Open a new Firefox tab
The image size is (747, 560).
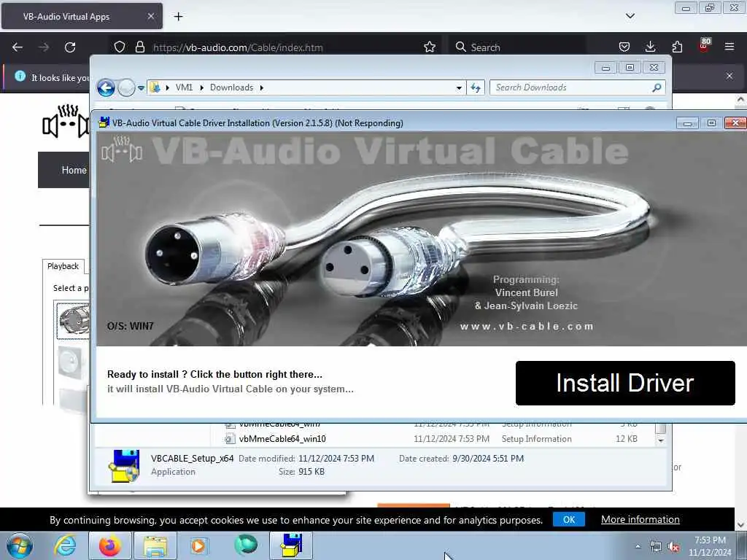click(x=178, y=17)
